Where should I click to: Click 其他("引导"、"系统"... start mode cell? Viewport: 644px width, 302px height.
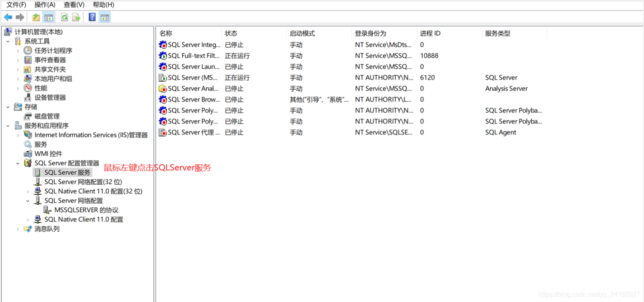pos(319,99)
